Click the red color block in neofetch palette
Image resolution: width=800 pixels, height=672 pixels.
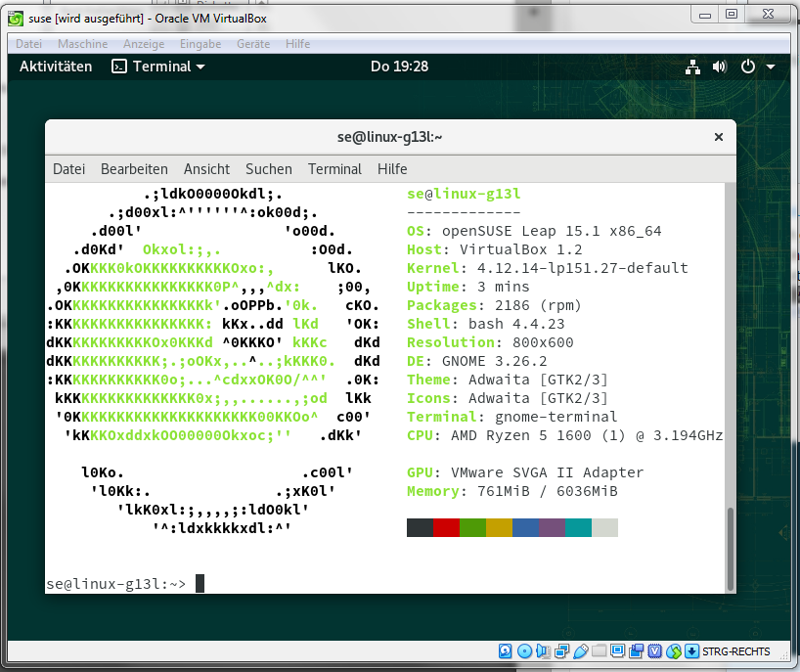point(446,527)
